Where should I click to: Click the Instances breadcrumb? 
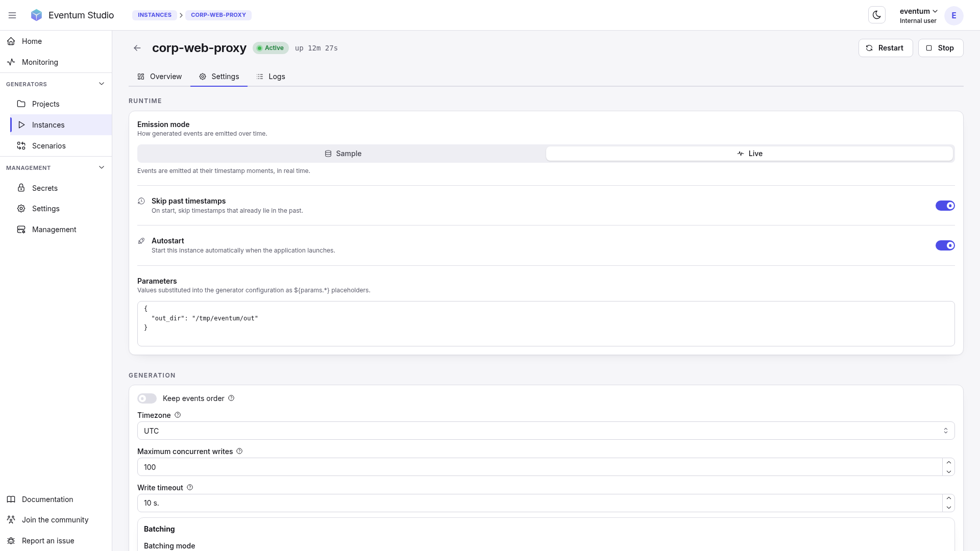point(155,15)
